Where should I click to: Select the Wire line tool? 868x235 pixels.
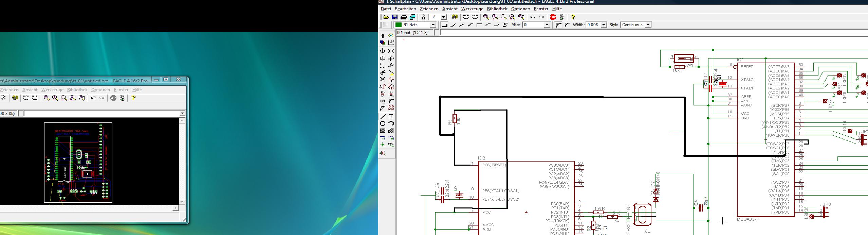(383, 116)
